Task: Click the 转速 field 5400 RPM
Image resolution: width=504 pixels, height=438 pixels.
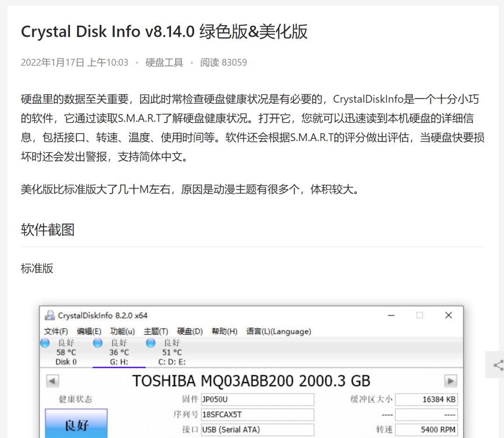Action: [x=427, y=430]
